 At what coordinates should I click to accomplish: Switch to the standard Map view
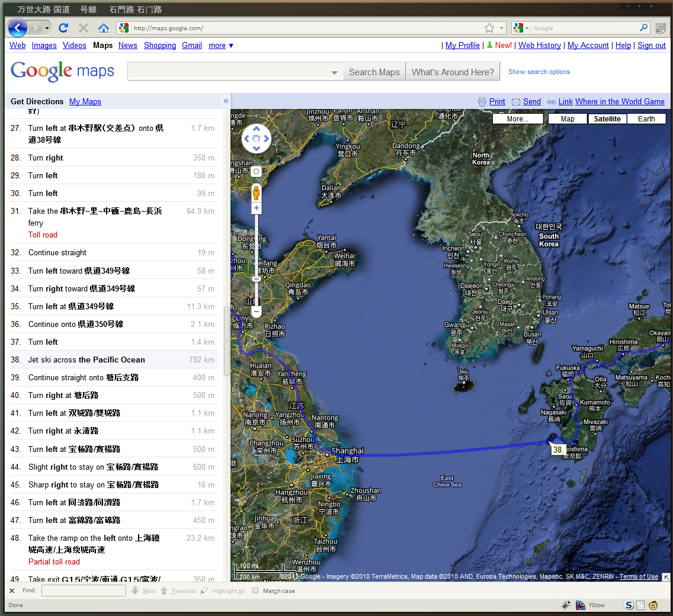[x=568, y=118]
